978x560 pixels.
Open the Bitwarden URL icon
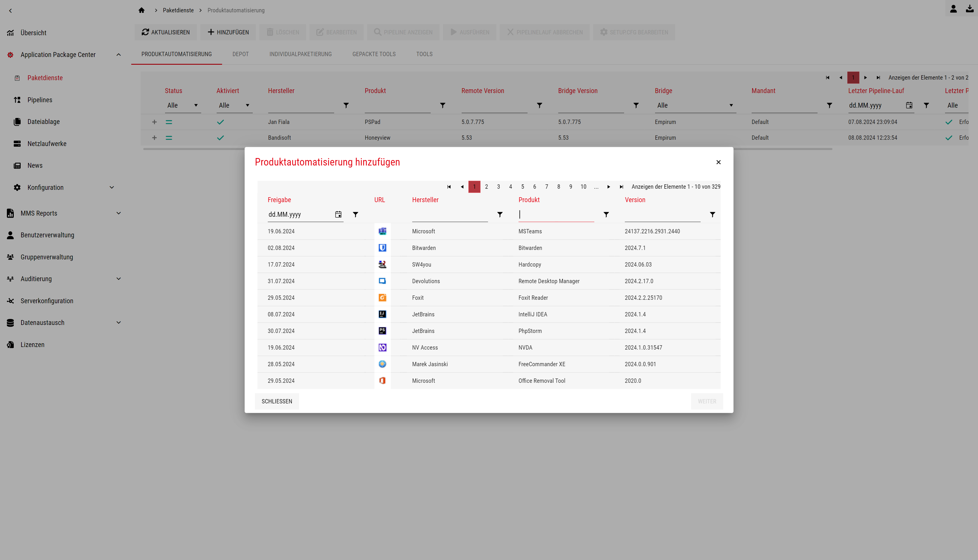click(x=382, y=248)
